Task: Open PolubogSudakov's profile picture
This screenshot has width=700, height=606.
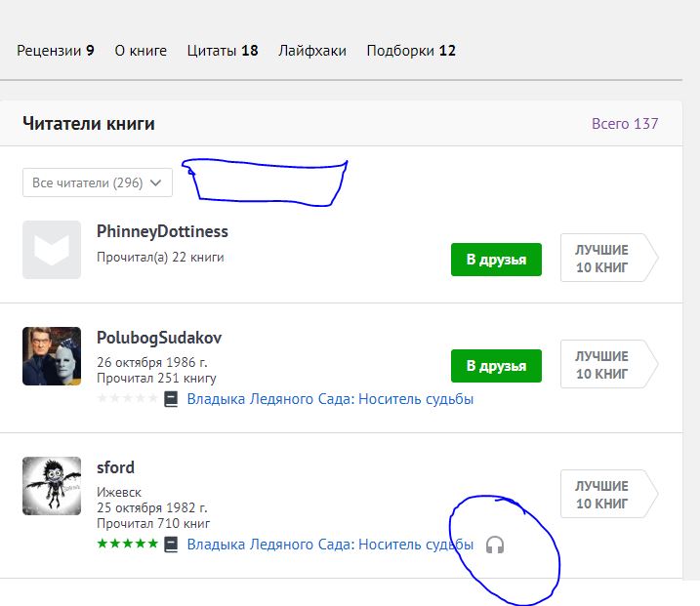Action: pos(52,356)
